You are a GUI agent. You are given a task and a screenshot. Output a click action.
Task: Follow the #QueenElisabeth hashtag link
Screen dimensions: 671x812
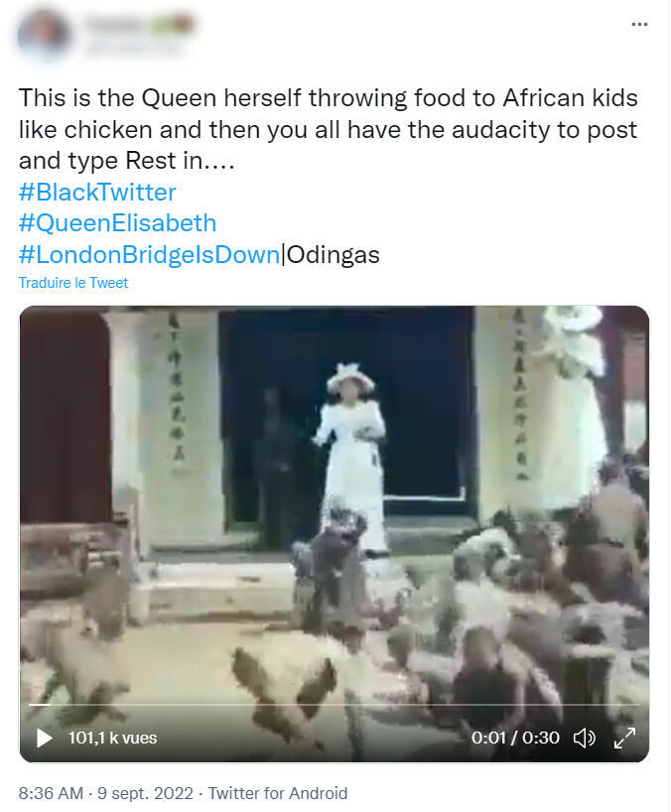117,223
